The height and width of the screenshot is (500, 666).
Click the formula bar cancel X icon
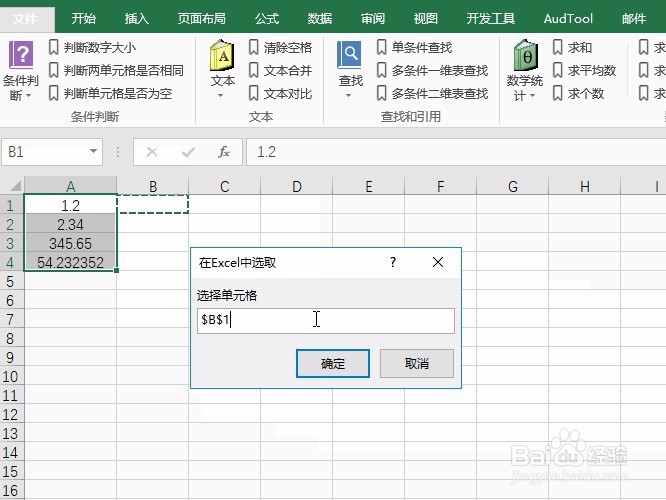tap(152, 152)
